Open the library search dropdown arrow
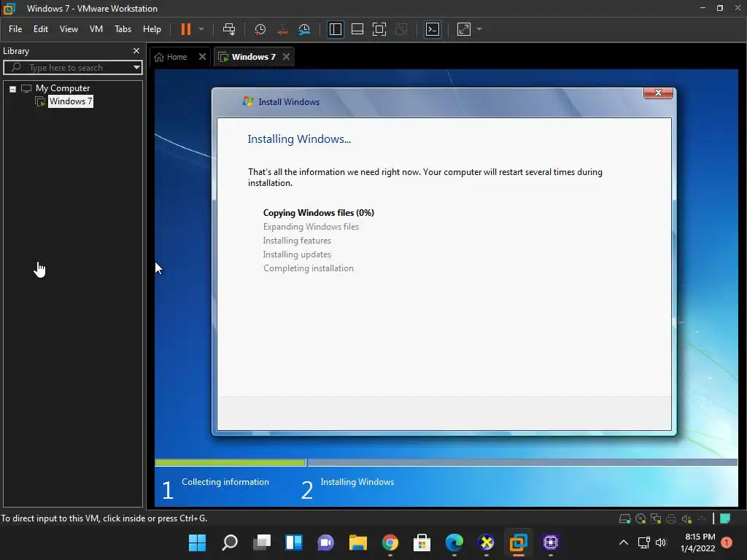 click(x=136, y=68)
